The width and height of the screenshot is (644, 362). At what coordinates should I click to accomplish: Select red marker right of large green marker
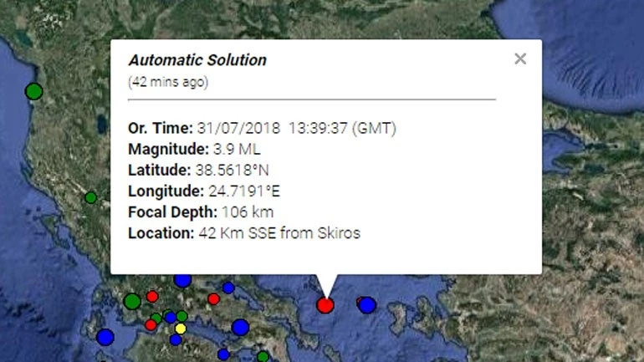click(x=152, y=296)
